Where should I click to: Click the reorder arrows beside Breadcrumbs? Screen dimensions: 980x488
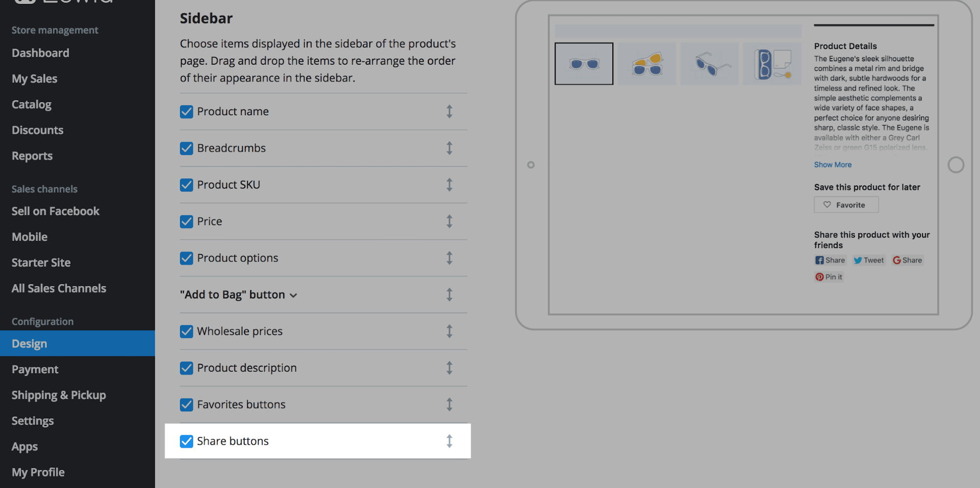click(x=449, y=148)
